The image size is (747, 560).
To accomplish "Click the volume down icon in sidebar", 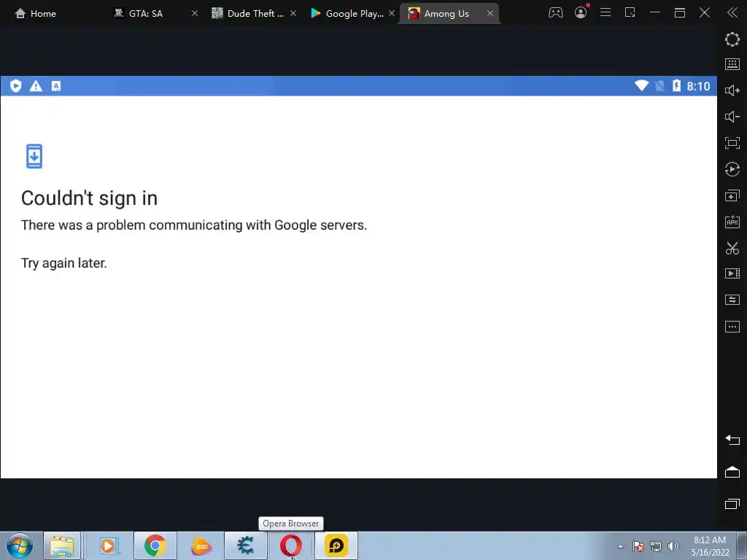I will [x=732, y=117].
